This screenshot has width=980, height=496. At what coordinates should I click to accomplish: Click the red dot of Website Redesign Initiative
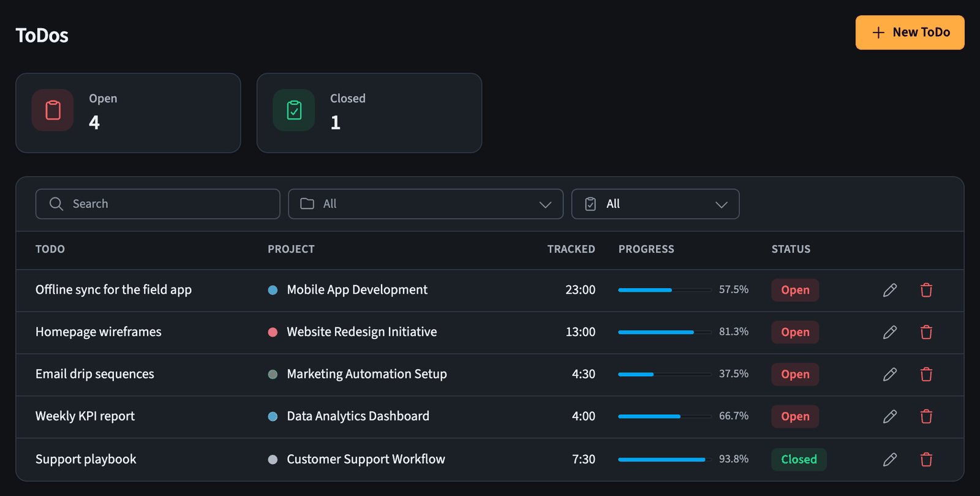273,332
